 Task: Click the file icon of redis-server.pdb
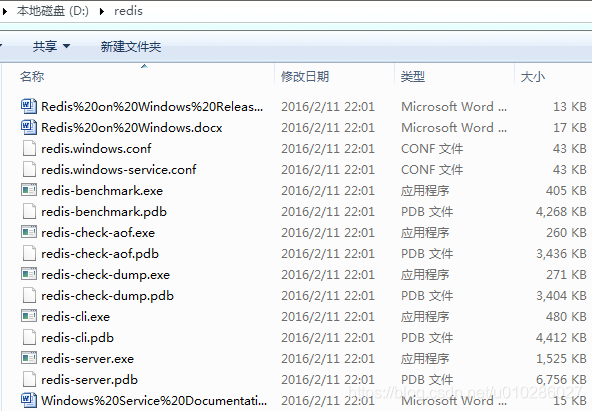tap(29, 379)
